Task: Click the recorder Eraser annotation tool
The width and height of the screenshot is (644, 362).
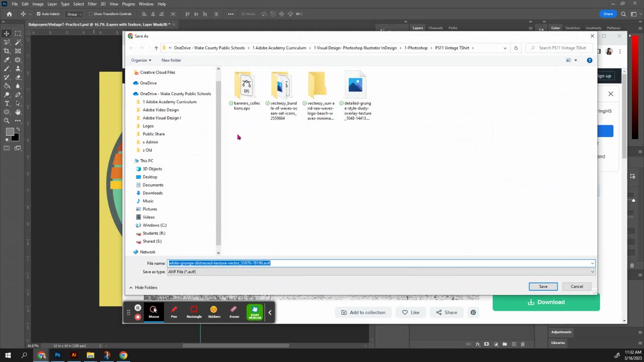Action: (234, 312)
